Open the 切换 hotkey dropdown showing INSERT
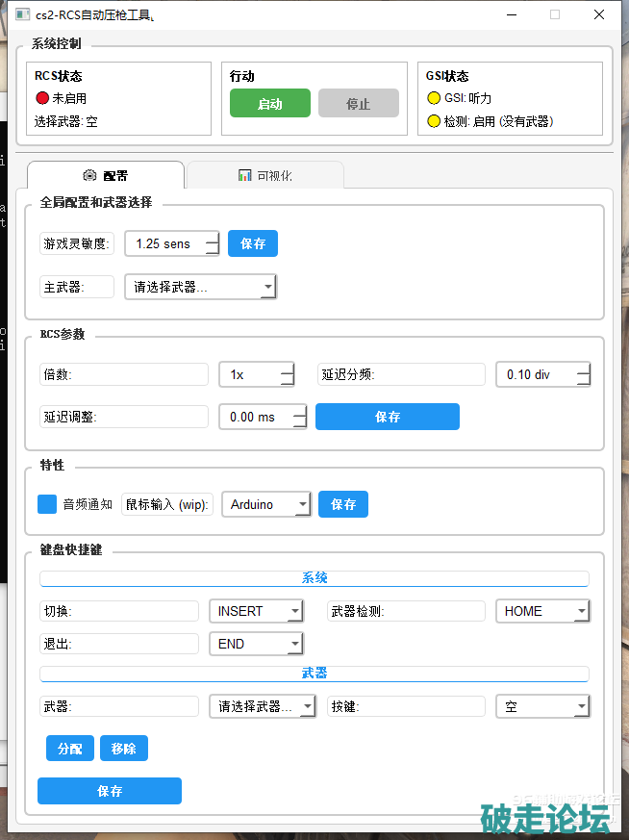 [256, 611]
